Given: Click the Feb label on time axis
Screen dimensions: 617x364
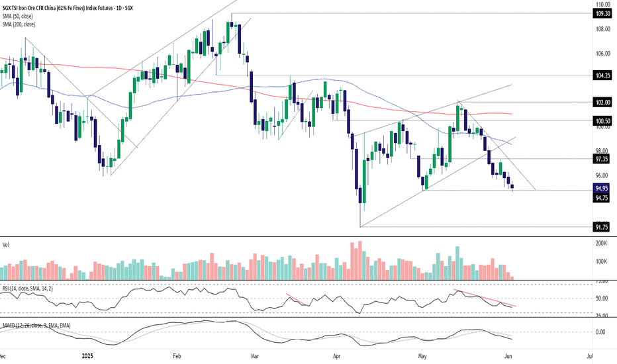Looking at the screenshot, I should (x=177, y=356).
